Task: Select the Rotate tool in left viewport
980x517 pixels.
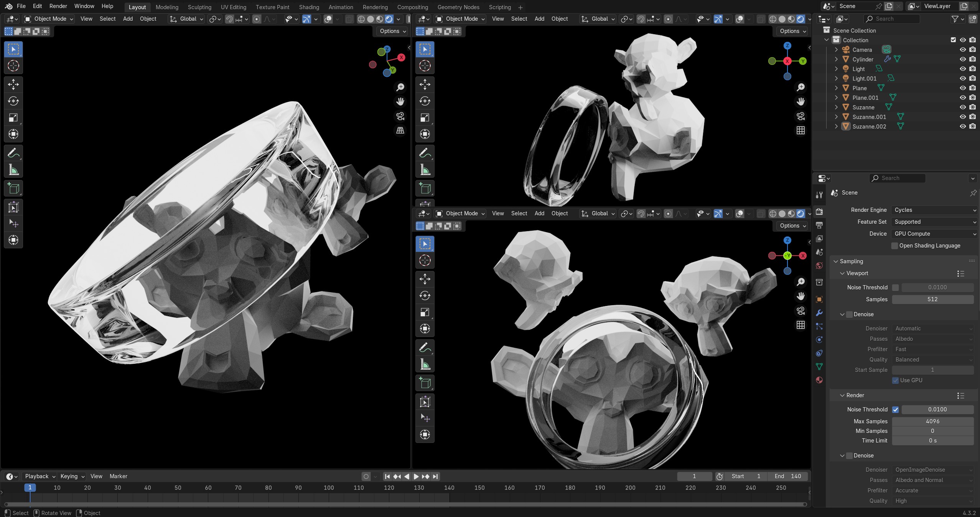Action: coord(13,101)
